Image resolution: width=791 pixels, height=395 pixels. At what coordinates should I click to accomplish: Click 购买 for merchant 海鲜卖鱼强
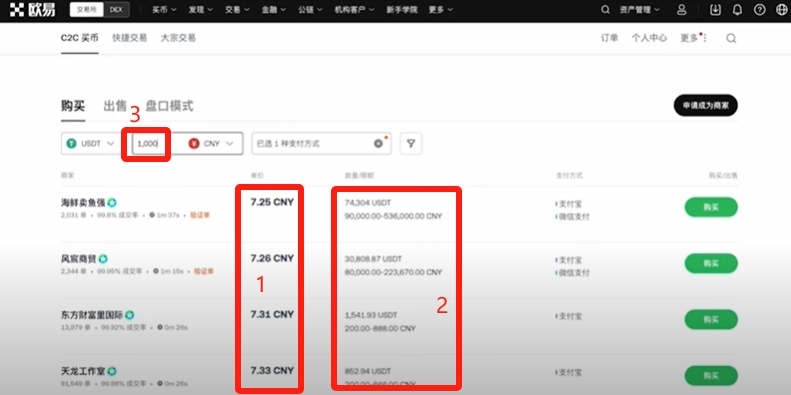tap(711, 207)
